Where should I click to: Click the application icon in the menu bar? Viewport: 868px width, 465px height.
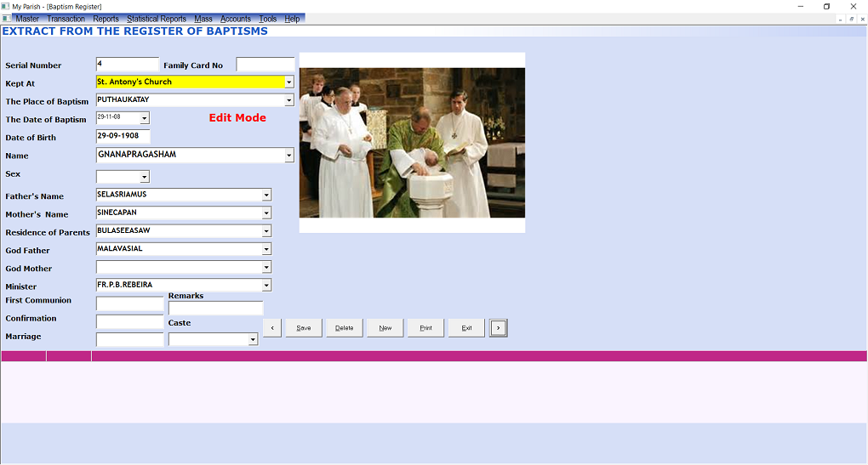[6, 19]
